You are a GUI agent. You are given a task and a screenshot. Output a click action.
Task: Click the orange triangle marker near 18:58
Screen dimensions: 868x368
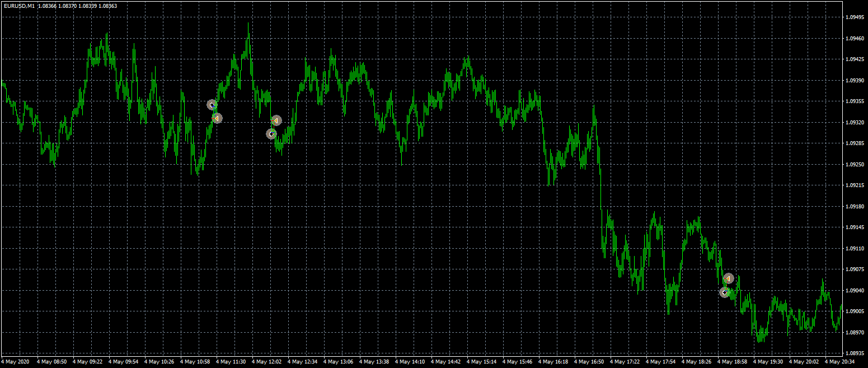[x=728, y=278]
